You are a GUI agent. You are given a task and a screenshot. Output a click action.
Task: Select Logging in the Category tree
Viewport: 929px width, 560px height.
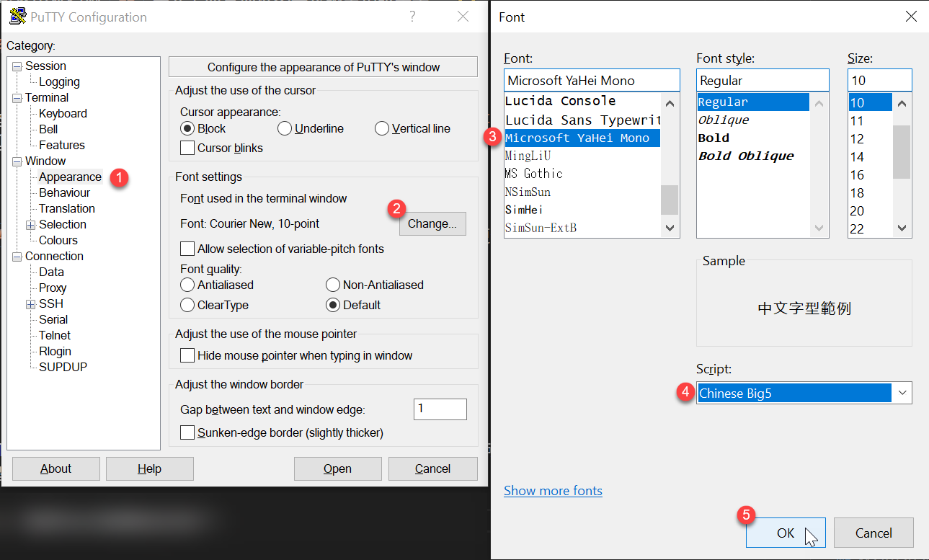pos(59,81)
